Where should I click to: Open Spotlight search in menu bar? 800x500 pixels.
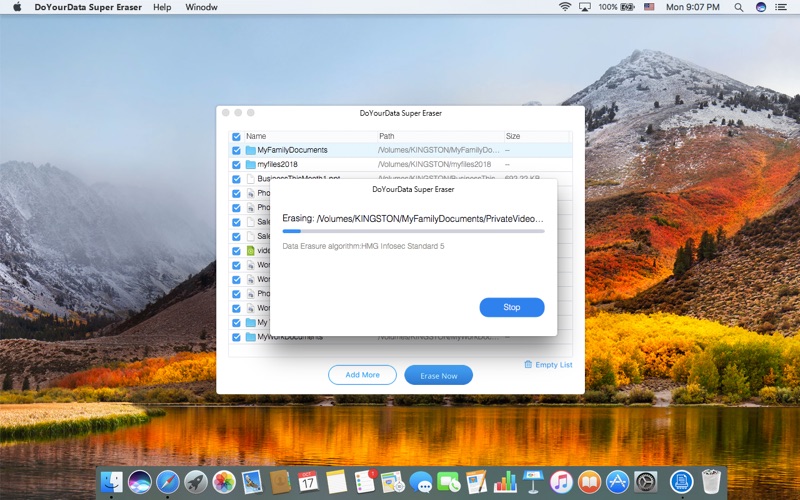click(738, 7)
